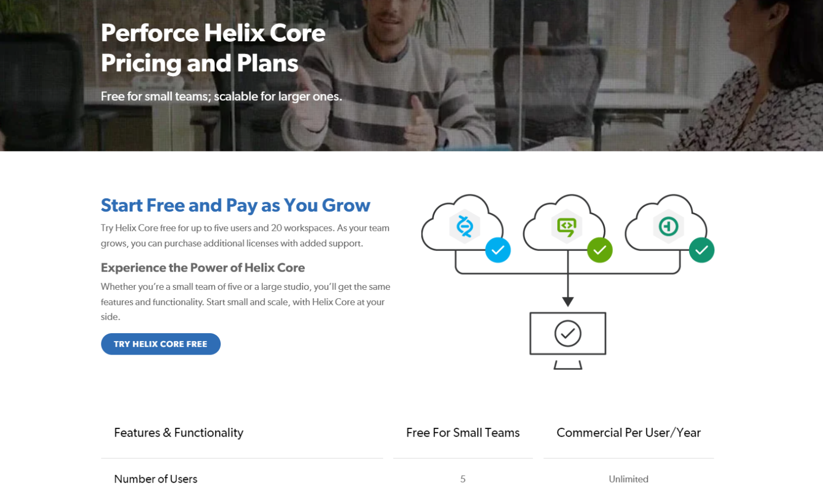Click the Try Helix Core Free button
The height and width of the screenshot is (504, 823).
coord(161,344)
